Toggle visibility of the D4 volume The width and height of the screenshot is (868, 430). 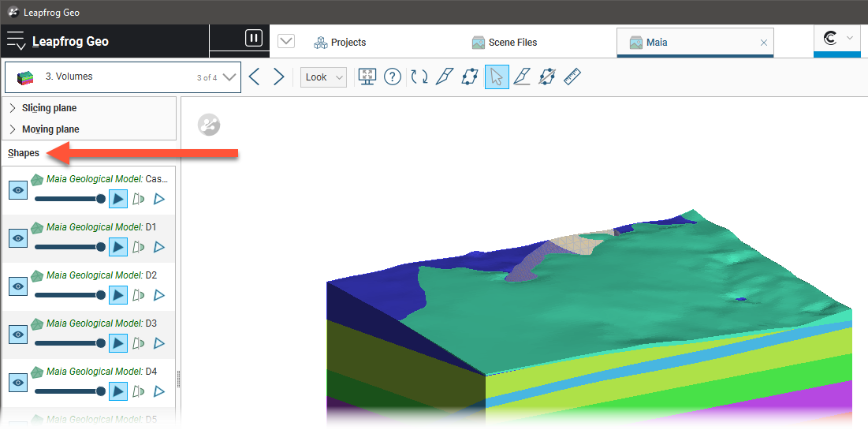point(18,383)
